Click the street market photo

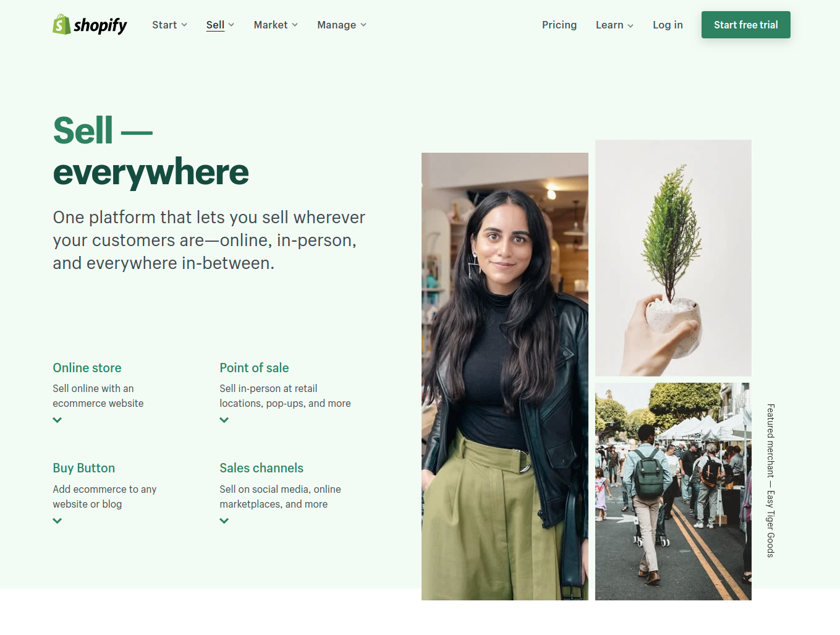673,492
